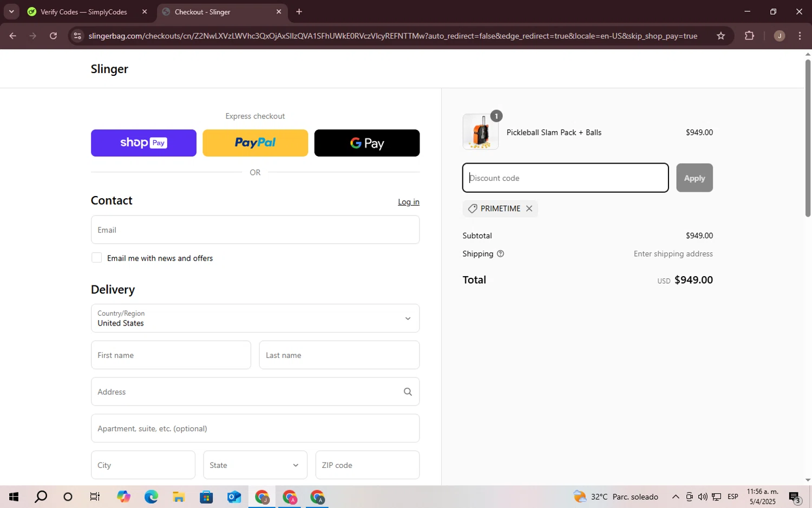
Task: Open Cortana circle icon in taskbar
Action: 68,497
